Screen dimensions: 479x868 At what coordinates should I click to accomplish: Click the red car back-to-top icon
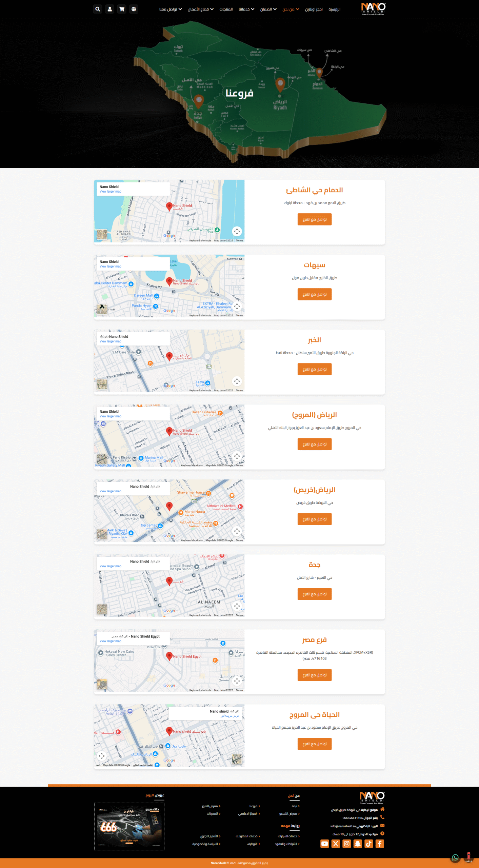[468, 857]
